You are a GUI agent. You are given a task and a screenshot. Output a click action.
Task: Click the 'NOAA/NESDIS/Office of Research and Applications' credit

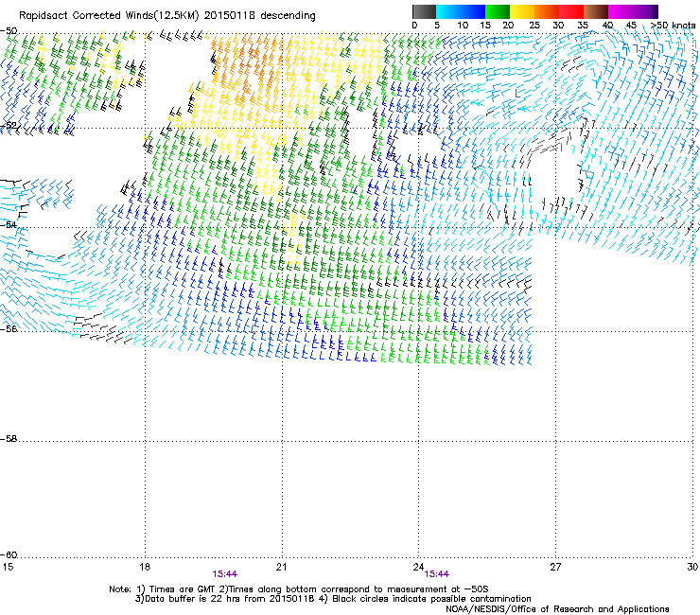tap(557, 609)
